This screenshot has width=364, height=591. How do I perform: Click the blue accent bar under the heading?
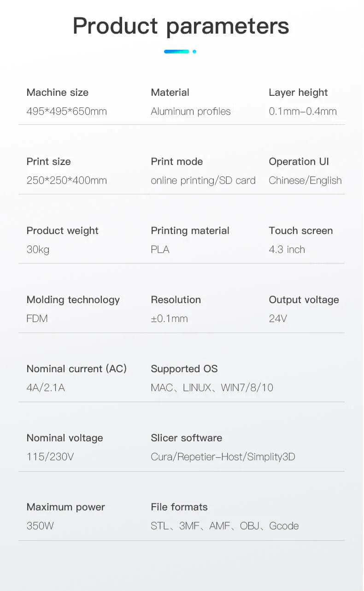pyautogui.click(x=177, y=52)
